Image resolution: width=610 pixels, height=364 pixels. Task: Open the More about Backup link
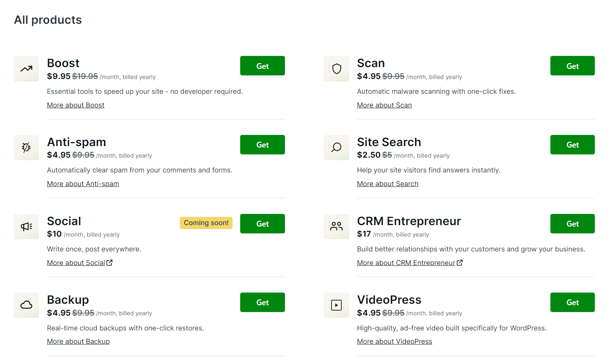(x=78, y=341)
